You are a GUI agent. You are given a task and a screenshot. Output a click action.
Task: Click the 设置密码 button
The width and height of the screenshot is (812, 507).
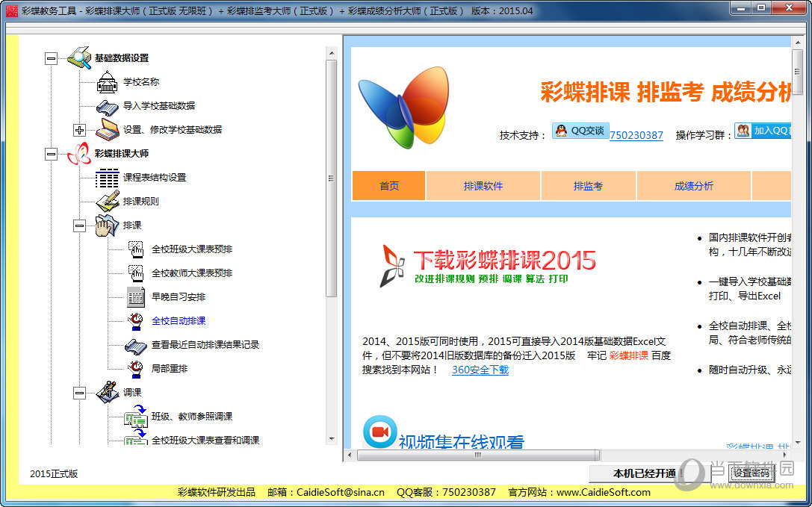(x=751, y=473)
